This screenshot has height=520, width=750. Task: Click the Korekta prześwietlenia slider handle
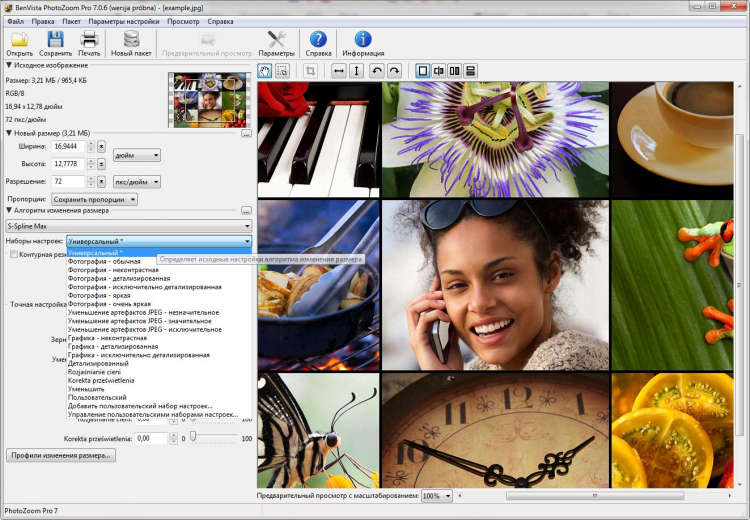(x=193, y=436)
